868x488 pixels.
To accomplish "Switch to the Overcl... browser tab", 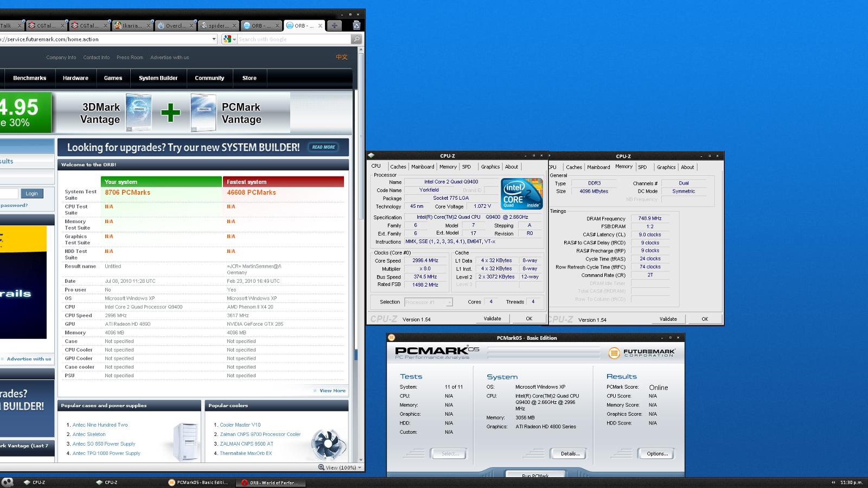I will [x=175, y=26].
